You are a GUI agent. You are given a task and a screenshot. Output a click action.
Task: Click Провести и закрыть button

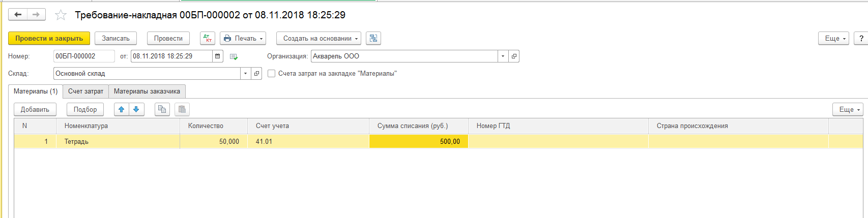[49, 38]
